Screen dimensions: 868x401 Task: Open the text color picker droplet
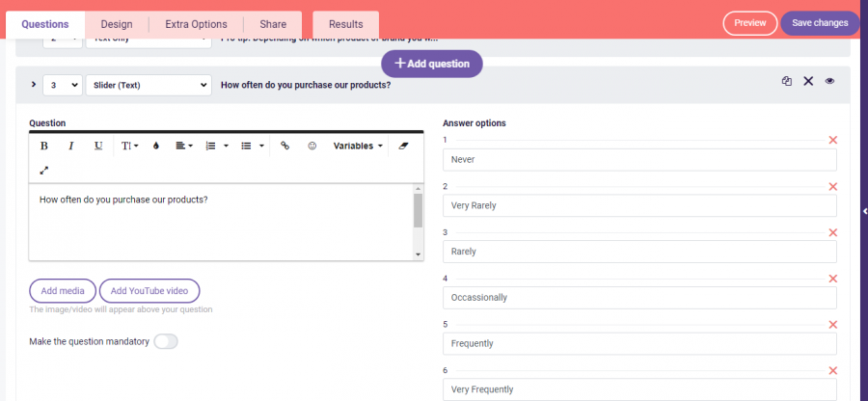pos(156,146)
